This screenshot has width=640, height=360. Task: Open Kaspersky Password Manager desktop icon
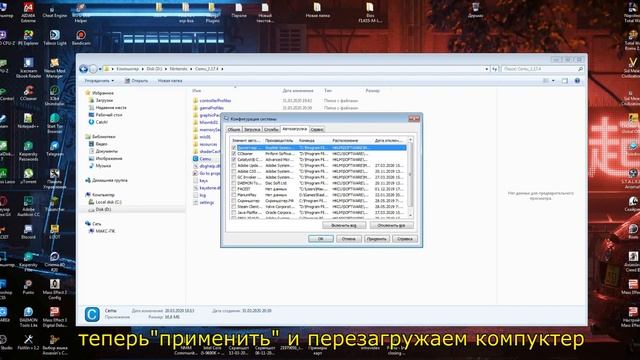28,151
